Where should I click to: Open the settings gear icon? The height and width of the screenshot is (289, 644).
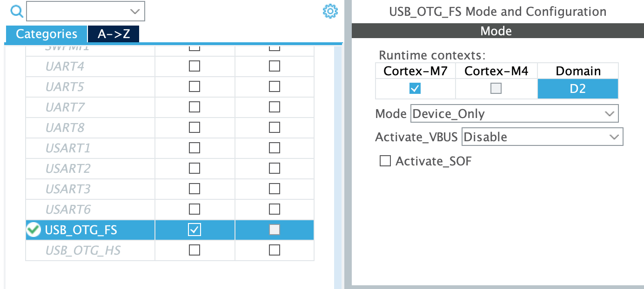(x=330, y=11)
